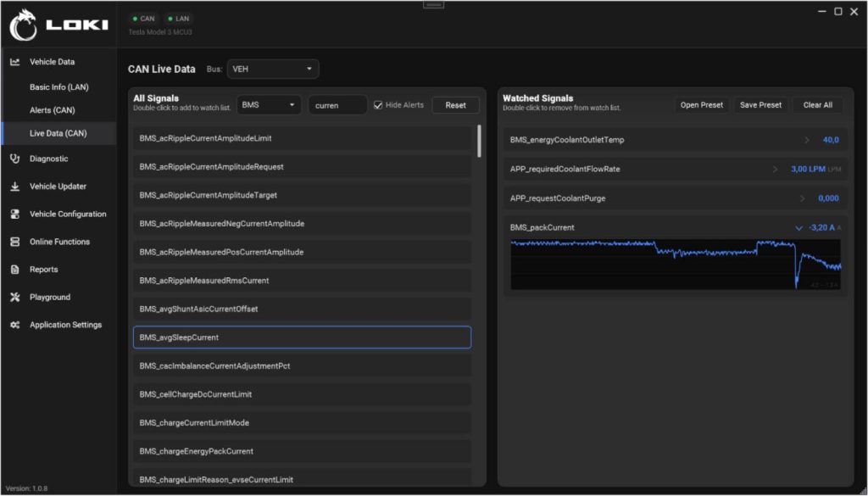Expand APP_requiredCoolantFlowRate chevron
Screen dimensions: 868x496
click(x=775, y=170)
